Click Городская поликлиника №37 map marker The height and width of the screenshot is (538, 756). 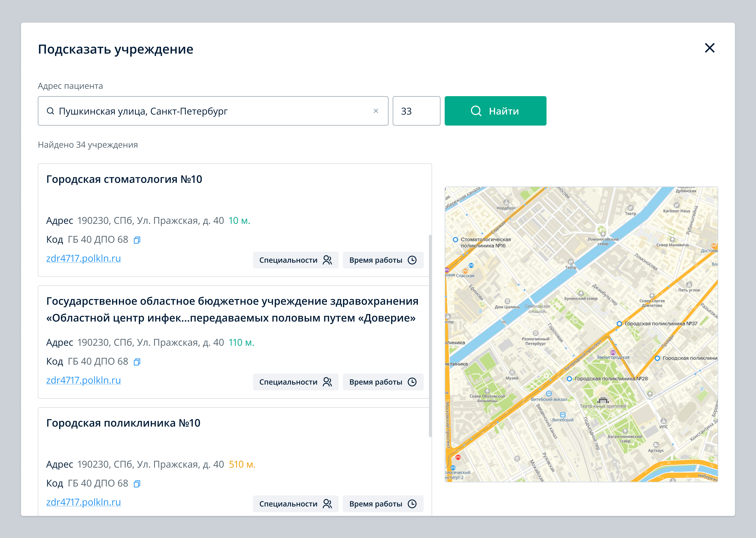click(x=619, y=324)
